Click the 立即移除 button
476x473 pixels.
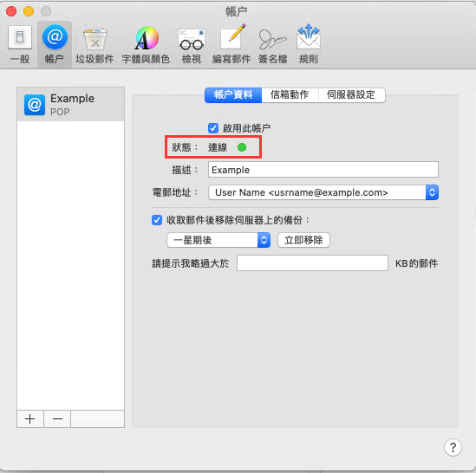pyautogui.click(x=303, y=240)
